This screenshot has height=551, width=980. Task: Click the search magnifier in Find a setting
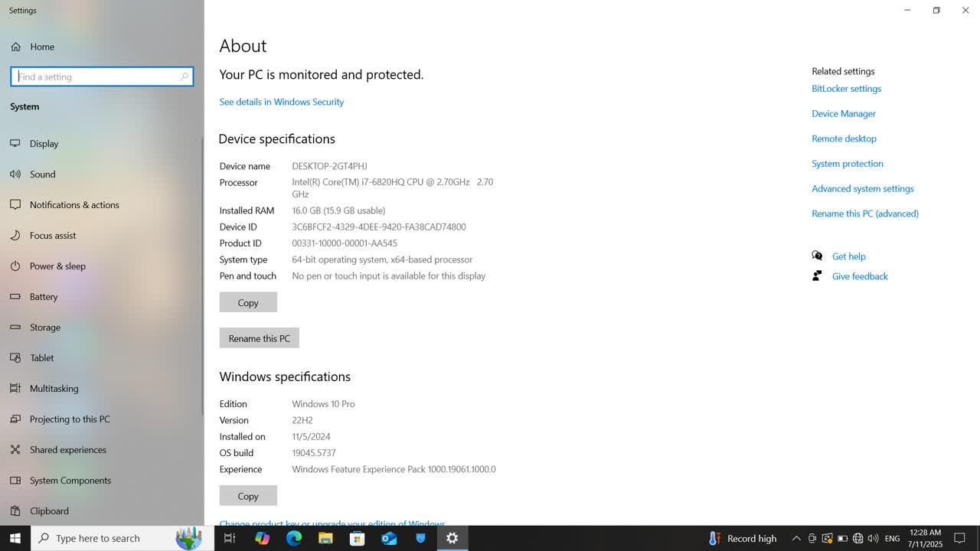coord(184,77)
